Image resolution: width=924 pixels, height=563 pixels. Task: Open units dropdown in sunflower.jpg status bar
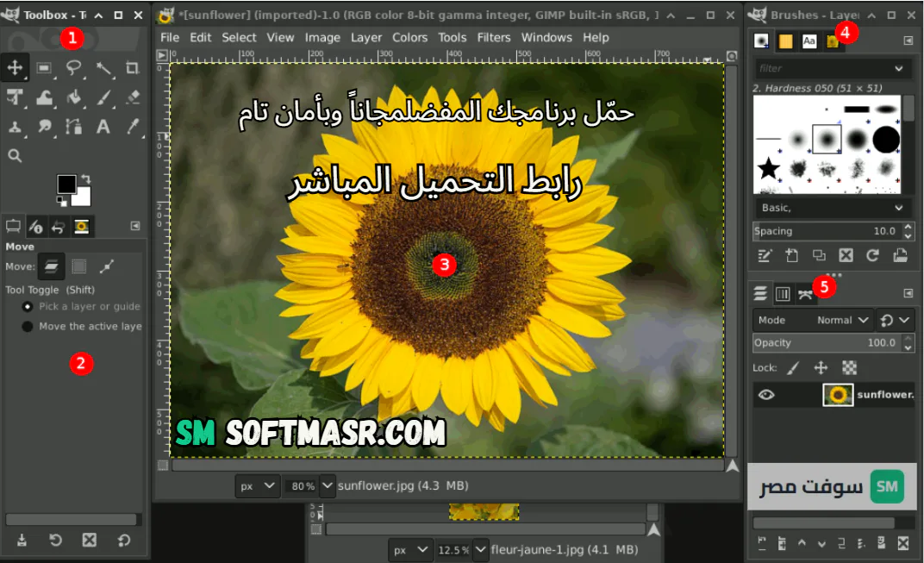[x=258, y=485]
